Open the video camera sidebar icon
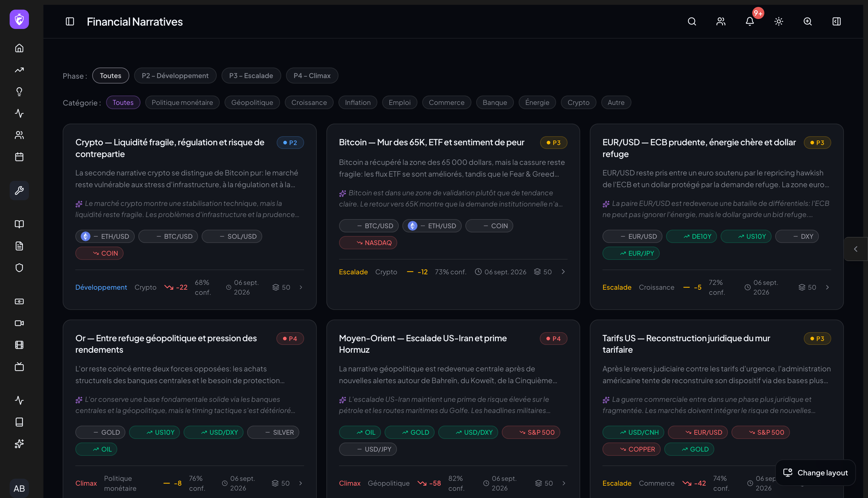This screenshot has width=868, height=498. [19, 323]
